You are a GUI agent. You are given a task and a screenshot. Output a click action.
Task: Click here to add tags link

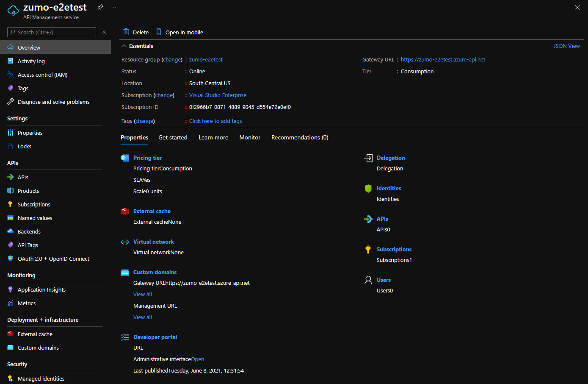click(215, 121)
